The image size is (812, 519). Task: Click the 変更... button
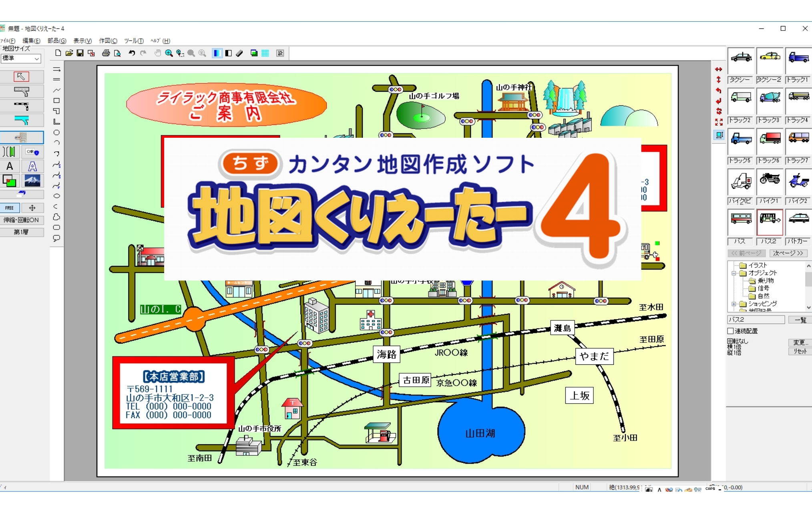[800, 342]
